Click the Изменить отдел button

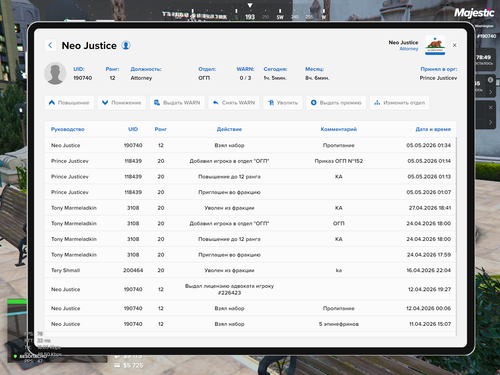point(399,103)
